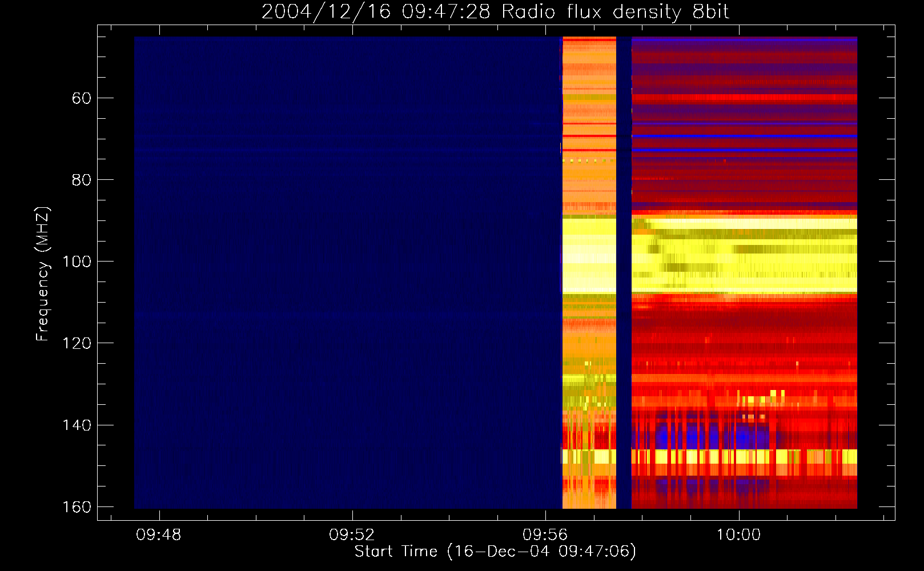Click the plot title "2004/12/16 09:47:28 Radio flux density 8bit"
The image size is (924, 571).
(x=495, y=11)
